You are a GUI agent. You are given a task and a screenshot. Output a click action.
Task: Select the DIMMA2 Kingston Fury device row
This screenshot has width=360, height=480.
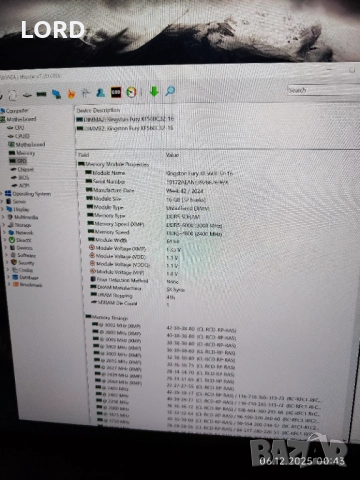(125, 119)
